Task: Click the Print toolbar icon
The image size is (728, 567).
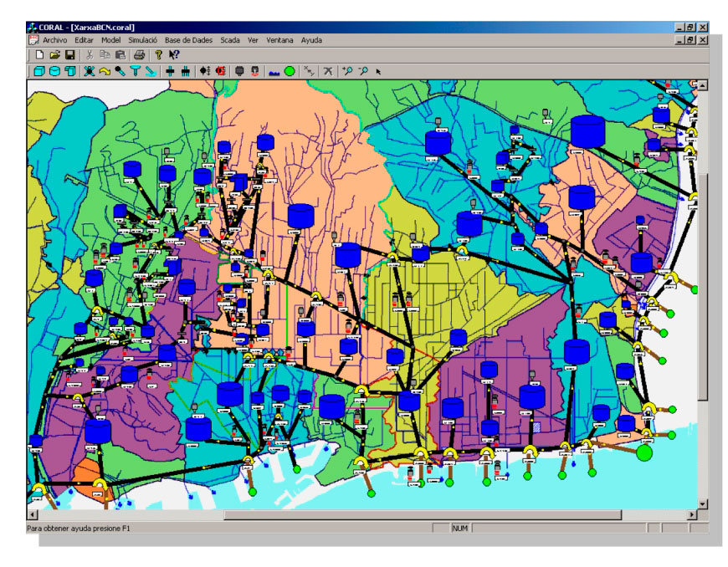Action: [139, 55]
